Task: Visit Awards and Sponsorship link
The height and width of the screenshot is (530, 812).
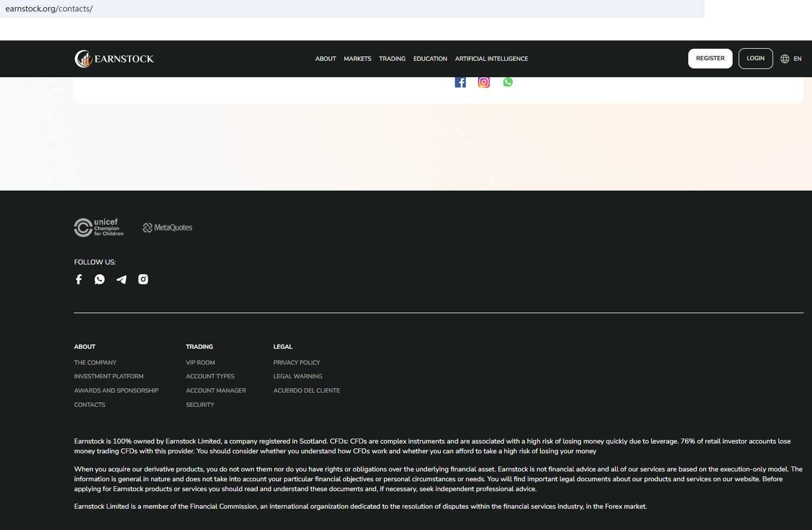Action: (x=117, y=390)
